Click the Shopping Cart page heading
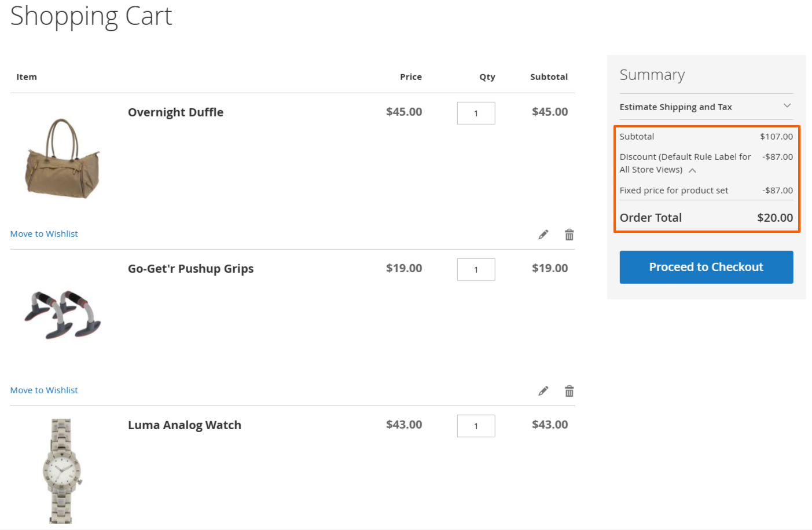 (91, 16)
